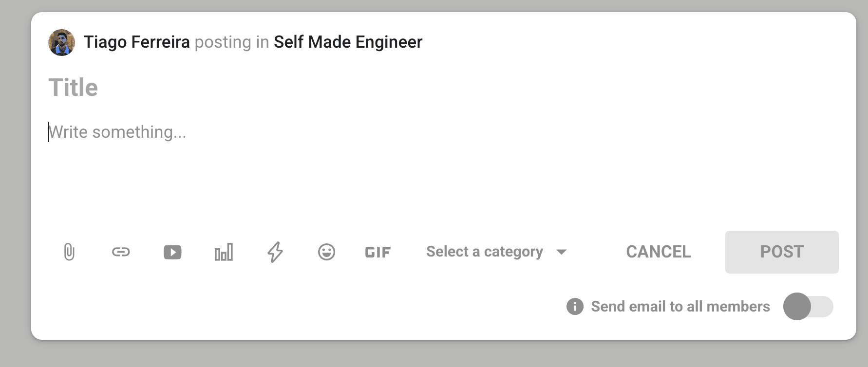The width and height of the screenshot is (868, 367).
Task: Click the info icon beside the email option
Action: pos(575,307)
